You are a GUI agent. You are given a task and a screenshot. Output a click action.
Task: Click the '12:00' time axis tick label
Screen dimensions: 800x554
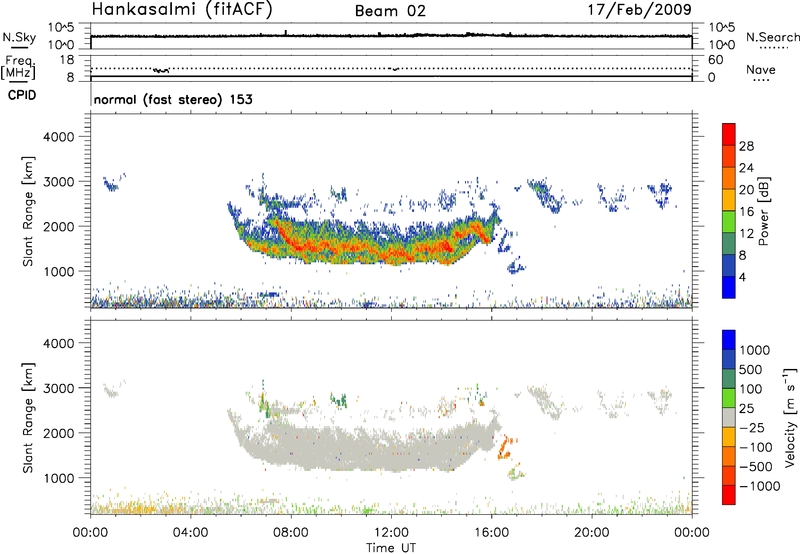pyautogui.click(x=391, y=533)
